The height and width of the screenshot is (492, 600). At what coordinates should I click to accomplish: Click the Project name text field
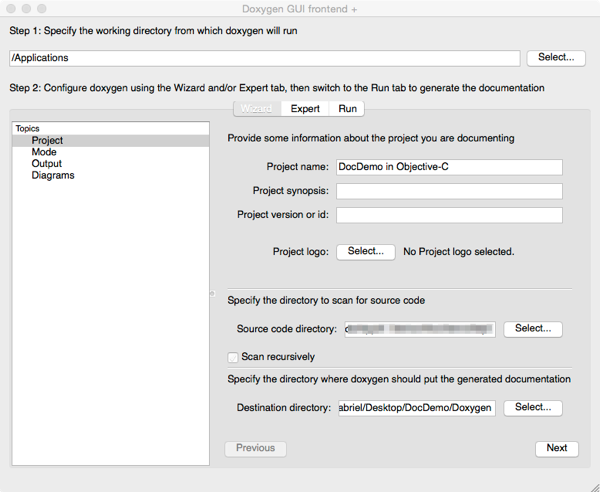pos(449,167)
